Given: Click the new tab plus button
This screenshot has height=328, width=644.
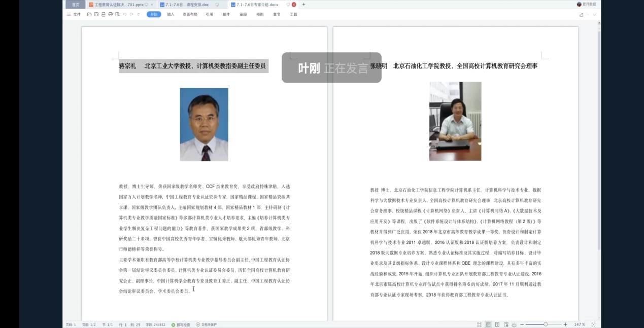Looking at the screenshot, I should point(303,5).
